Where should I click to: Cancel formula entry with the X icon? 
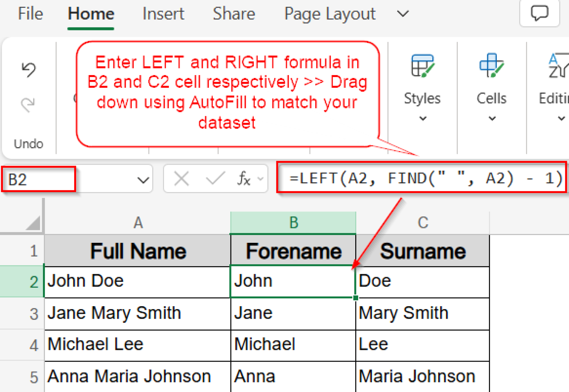181,179
